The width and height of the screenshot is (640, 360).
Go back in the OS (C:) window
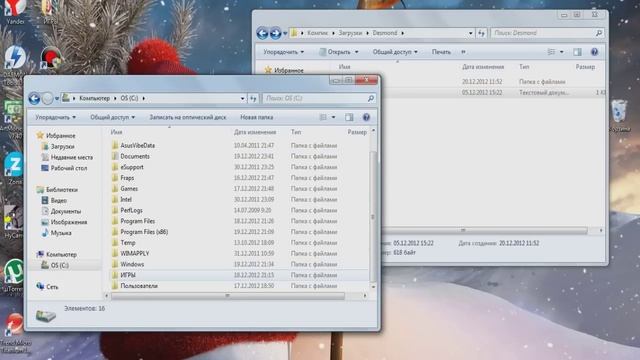[x=34, y=98]
